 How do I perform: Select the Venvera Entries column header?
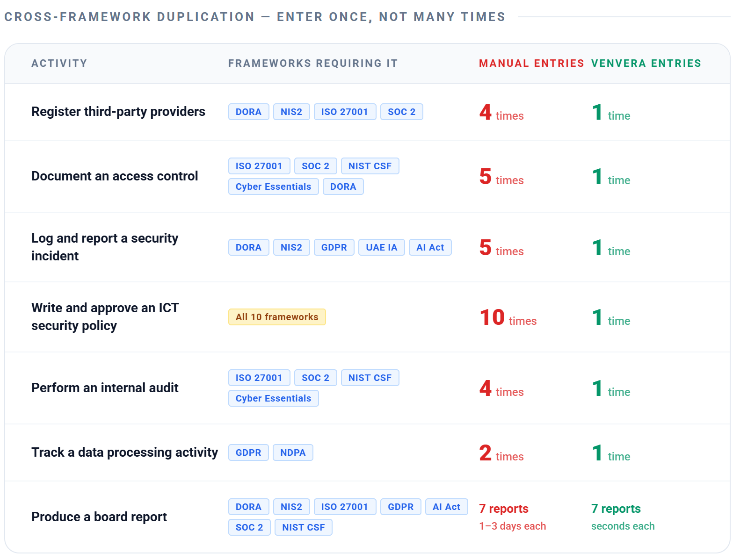(x=646, y=63)
